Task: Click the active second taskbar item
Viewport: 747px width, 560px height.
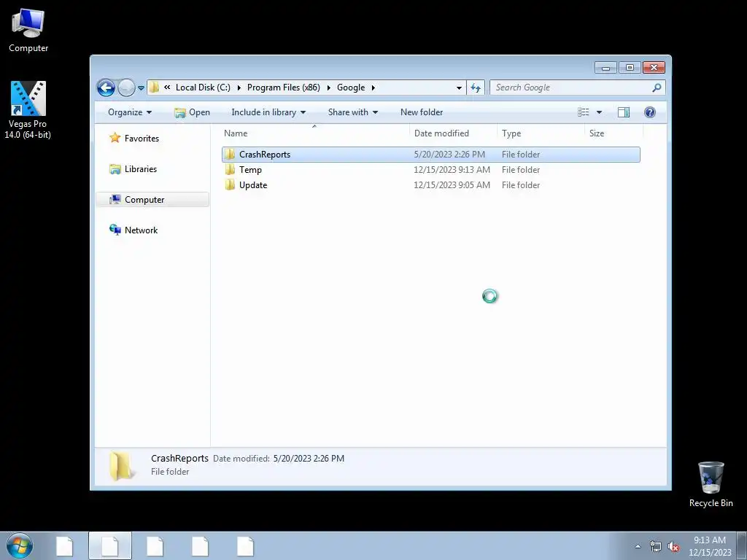Action: 109,546
